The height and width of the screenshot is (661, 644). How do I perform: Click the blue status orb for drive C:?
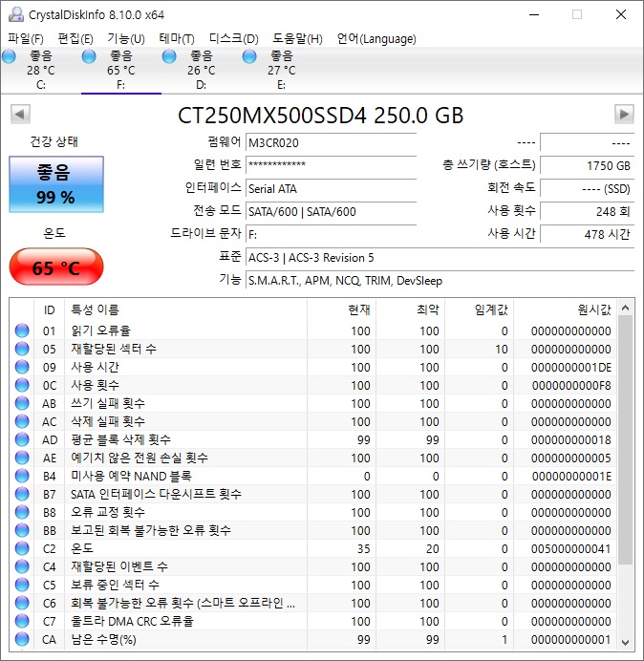pos(9,56)
